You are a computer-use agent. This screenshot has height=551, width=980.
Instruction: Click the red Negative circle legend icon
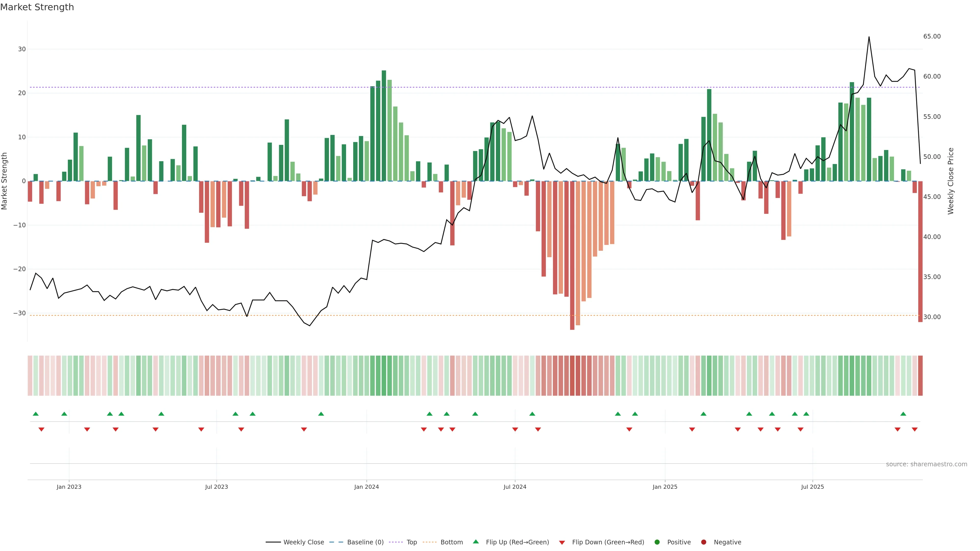pos(703,542)
